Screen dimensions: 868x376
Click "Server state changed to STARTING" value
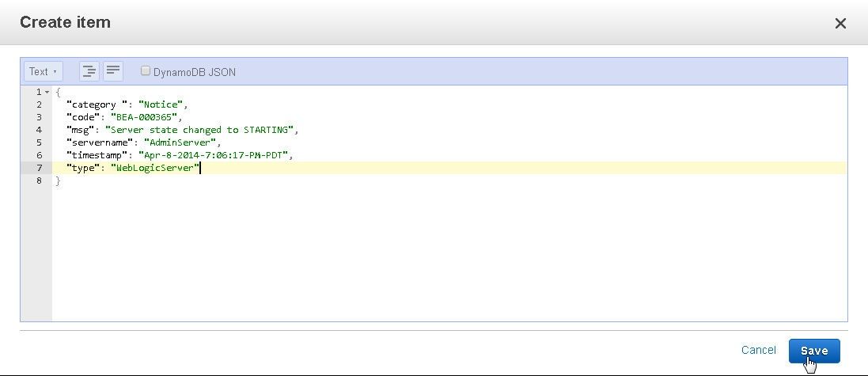tap(199, 130)
